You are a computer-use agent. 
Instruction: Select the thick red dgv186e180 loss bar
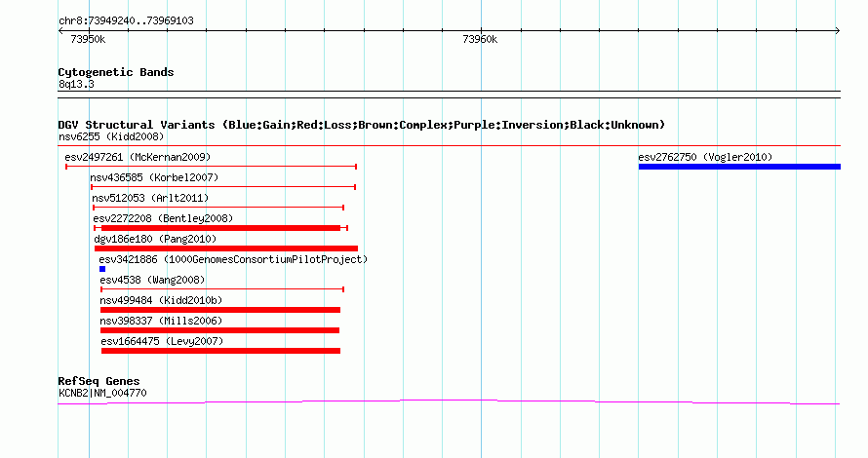[x=226, y=248]
